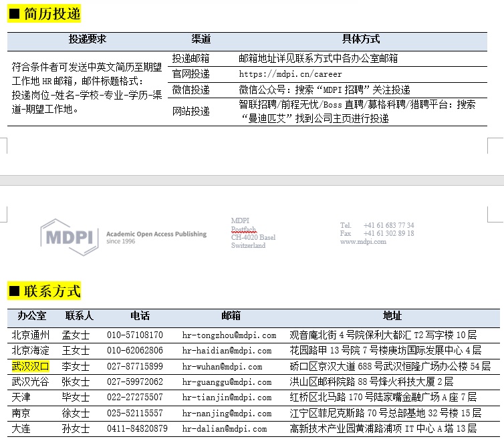Screen dimensions: 504x447
Task: Click the column header 地址
Action: (392, 316)
